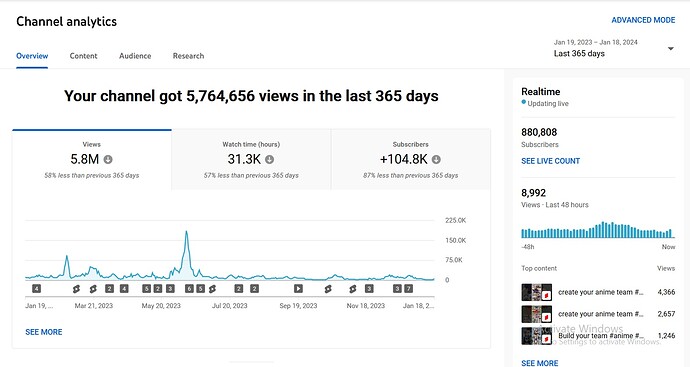Image resolution: width=690 pixels, height=367 pixels.
Task: Click SEE LIVE COUNT under subscribers
Action: 551,161
